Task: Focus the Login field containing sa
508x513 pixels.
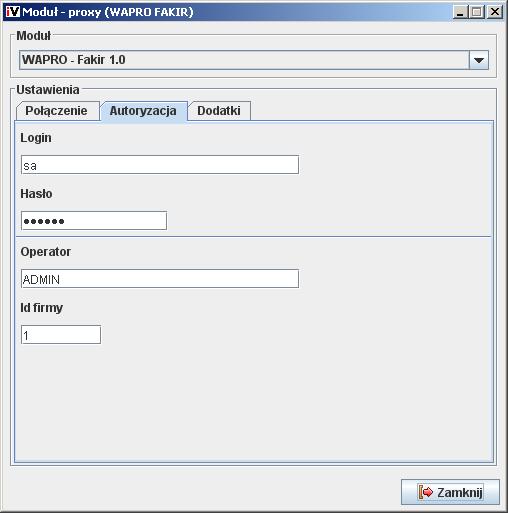Action: 160,165
